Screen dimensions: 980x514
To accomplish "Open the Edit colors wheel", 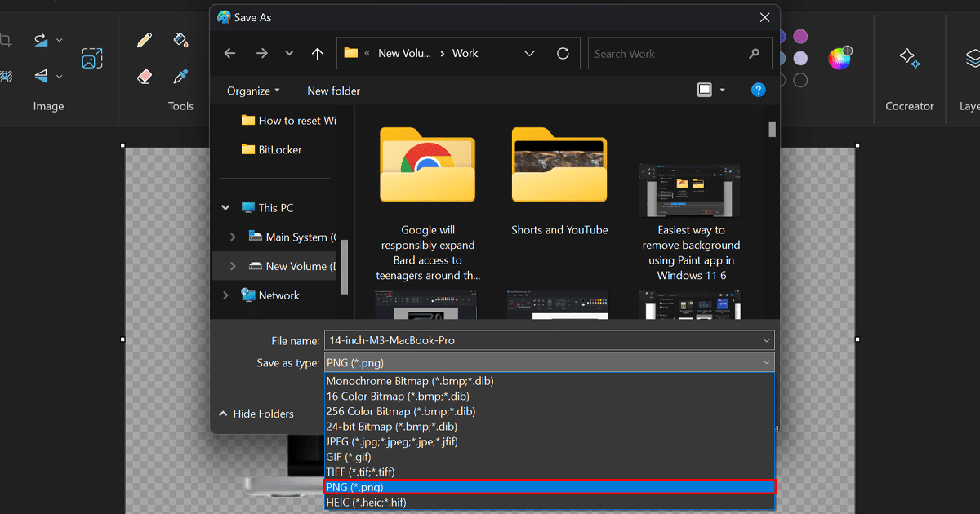I will (x=840, y=58).
